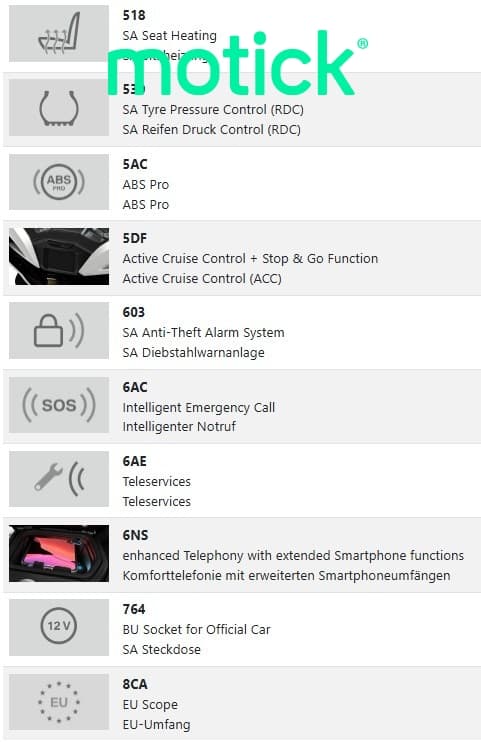Select the 'Intelligent Emergency Call' entry

click(x=199, y=407)
